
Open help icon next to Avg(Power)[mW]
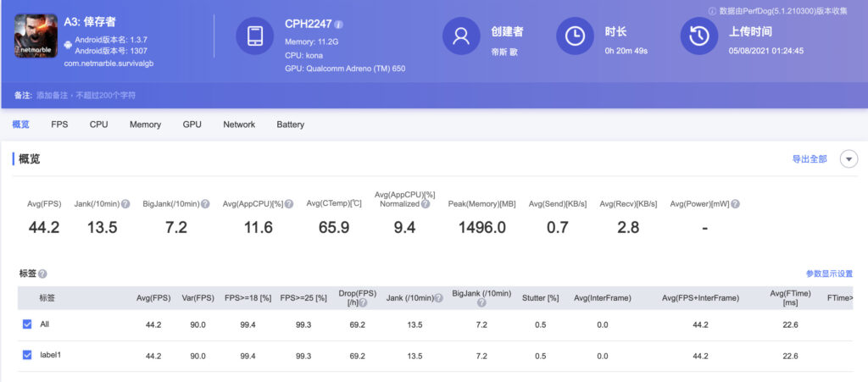735,204
